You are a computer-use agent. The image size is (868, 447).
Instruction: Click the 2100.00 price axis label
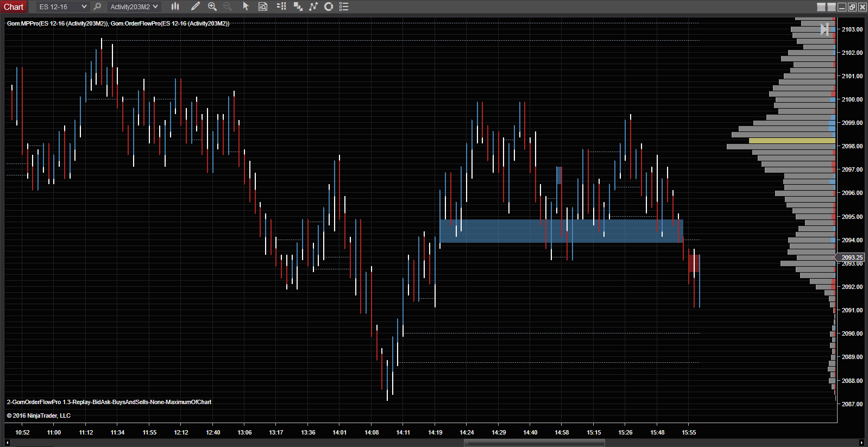[x=852, y=99]
